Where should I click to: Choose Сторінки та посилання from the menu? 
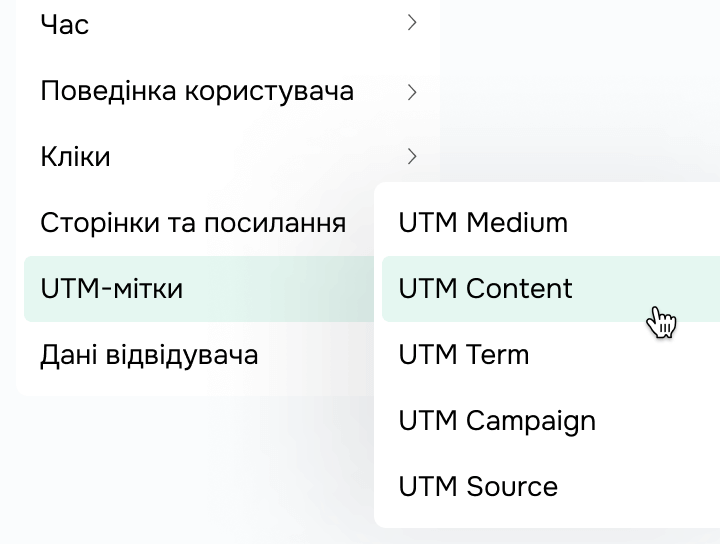193,223
